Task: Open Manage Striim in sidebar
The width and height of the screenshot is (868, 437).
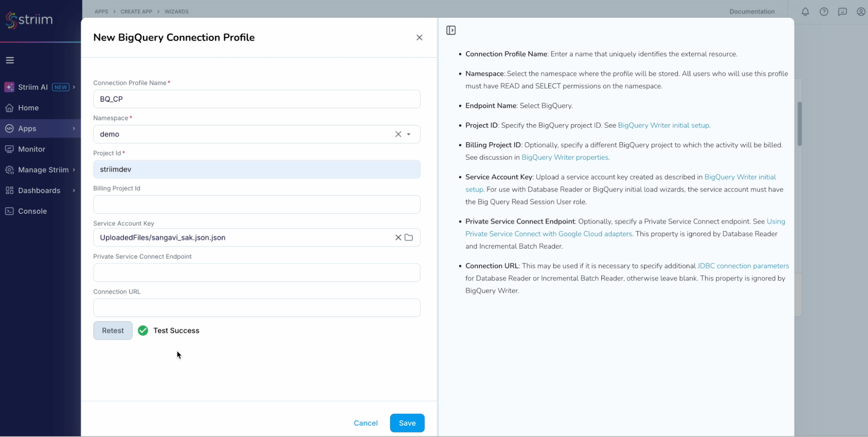Action: (x=40, y=170)
